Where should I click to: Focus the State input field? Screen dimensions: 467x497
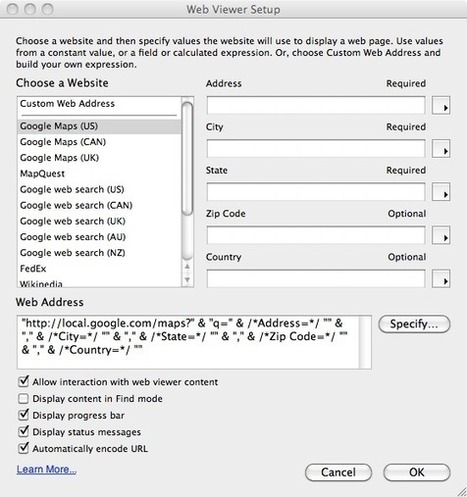pyautogui.click(x=316, y=192)
